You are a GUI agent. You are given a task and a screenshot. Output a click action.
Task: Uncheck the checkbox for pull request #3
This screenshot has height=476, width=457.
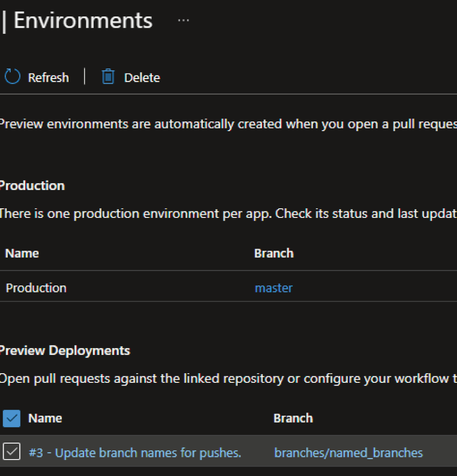11,452
